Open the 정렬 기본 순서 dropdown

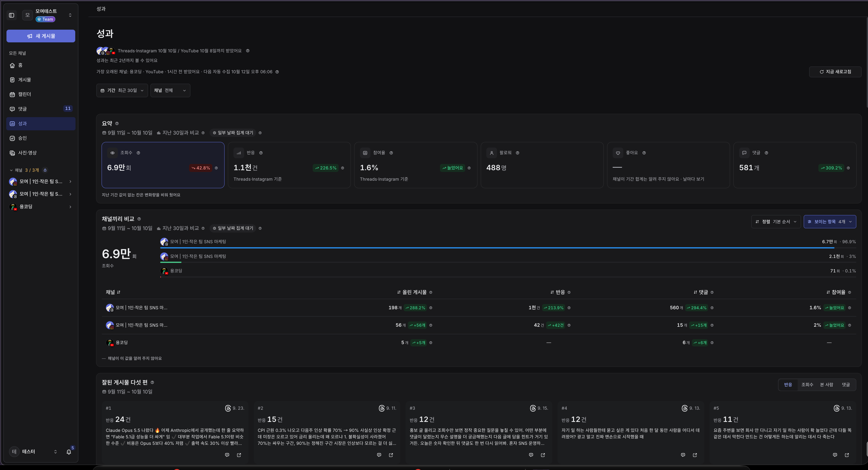pos(776,222)
